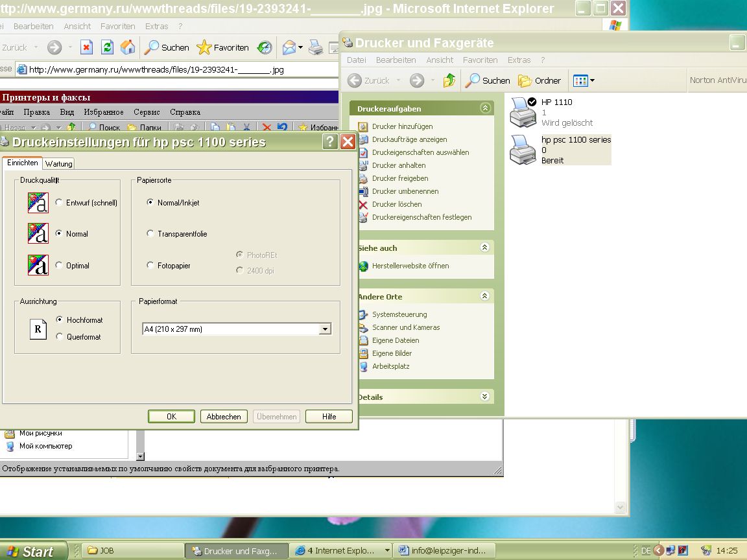Select Entwurf (schnell) print quality
The image size is (747, 560).
point(58,202)
